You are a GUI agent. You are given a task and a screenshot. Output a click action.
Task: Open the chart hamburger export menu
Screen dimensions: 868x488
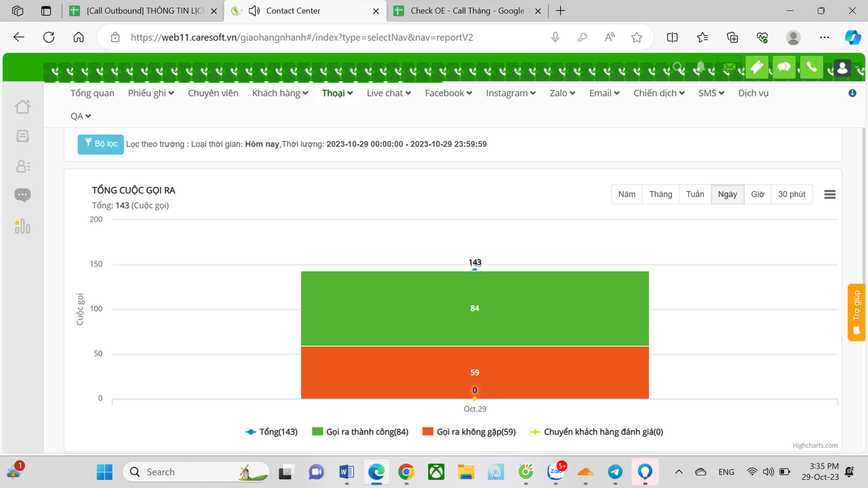click(x=830, y=195)
